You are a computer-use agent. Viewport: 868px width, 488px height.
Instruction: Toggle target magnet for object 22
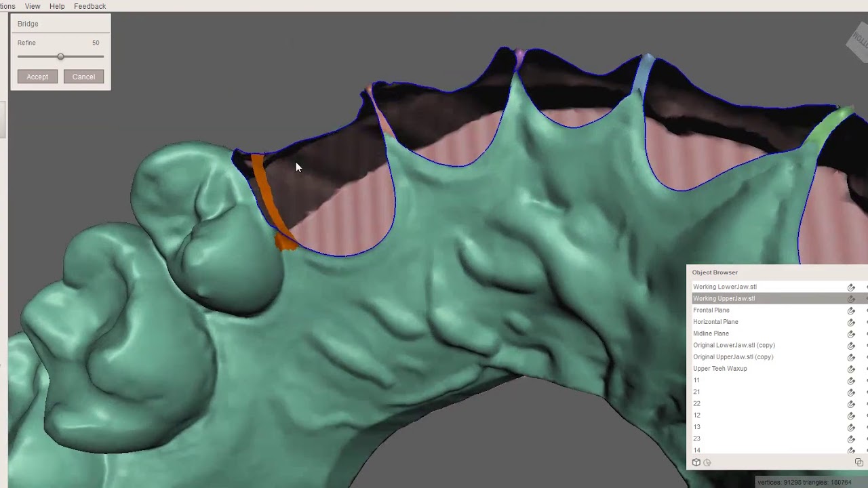pyautogui.click(x=851, y=404)
